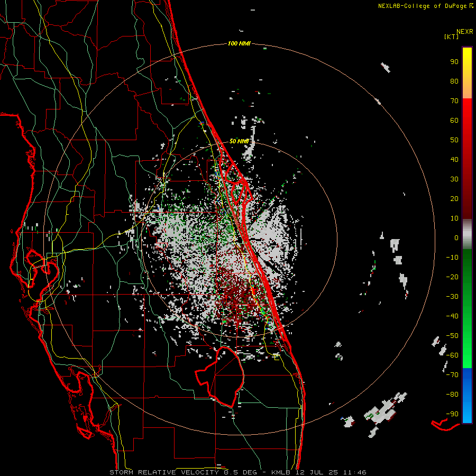The height and width of the screenshot is (476, 476).
Task: Click the STORM RELATIVE VELOCITY product title
Action: pyautogui.click(x=166, y=472)
